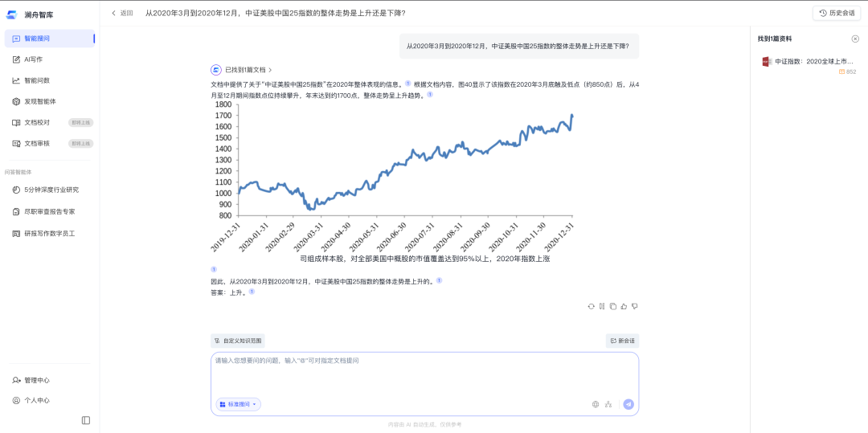Give the answer a thumbs up
The width and height of the screenshot is (868, 433).
point(624,306)
